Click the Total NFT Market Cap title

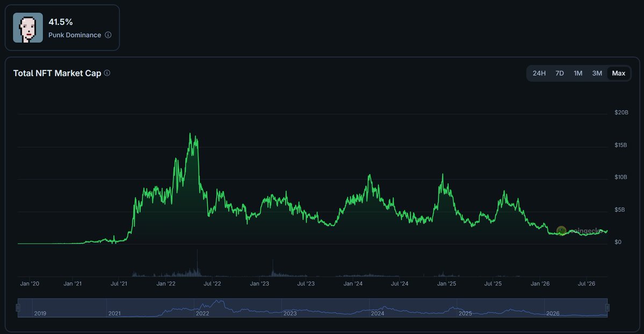pos(57,73)
